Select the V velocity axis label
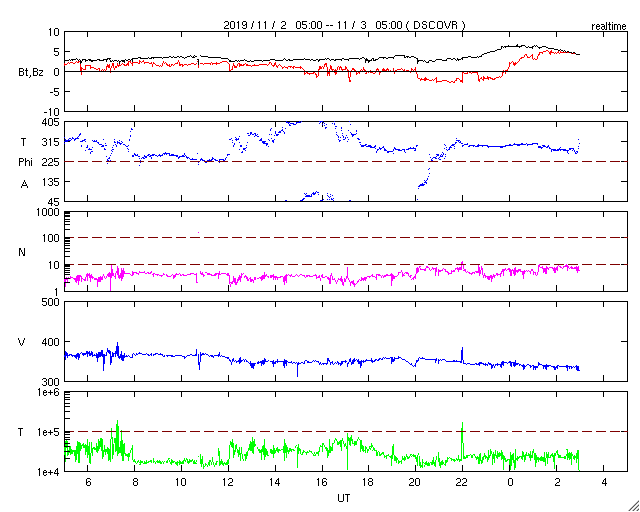 pos(22,342)
